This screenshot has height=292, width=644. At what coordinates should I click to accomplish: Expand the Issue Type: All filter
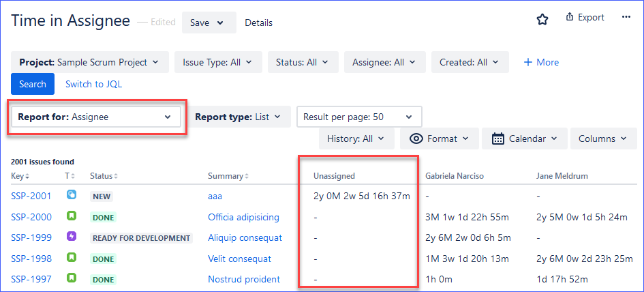[x=218, y=62]
